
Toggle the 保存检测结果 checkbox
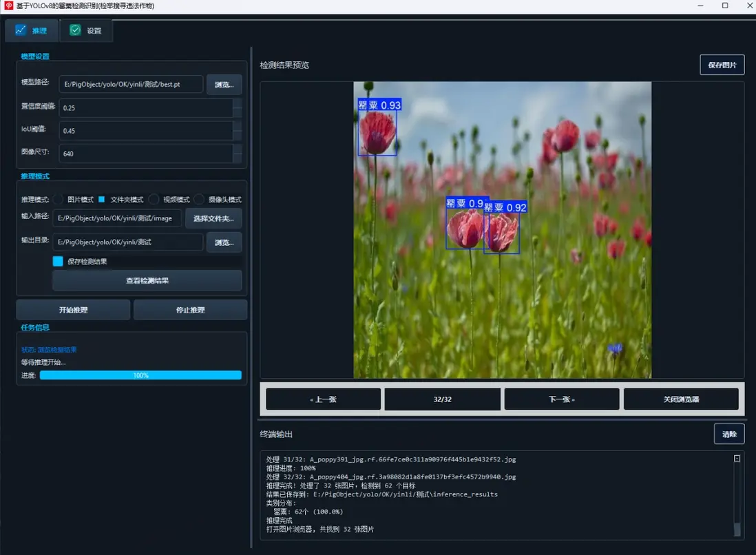(58, 262)
